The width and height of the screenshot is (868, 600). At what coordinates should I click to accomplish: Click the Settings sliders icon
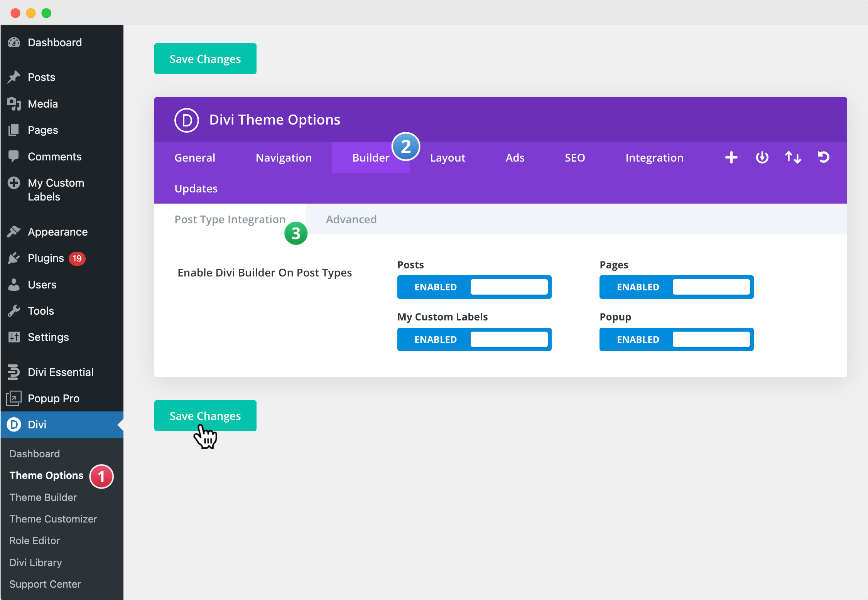pyautogui.click(x=14, y=337)
